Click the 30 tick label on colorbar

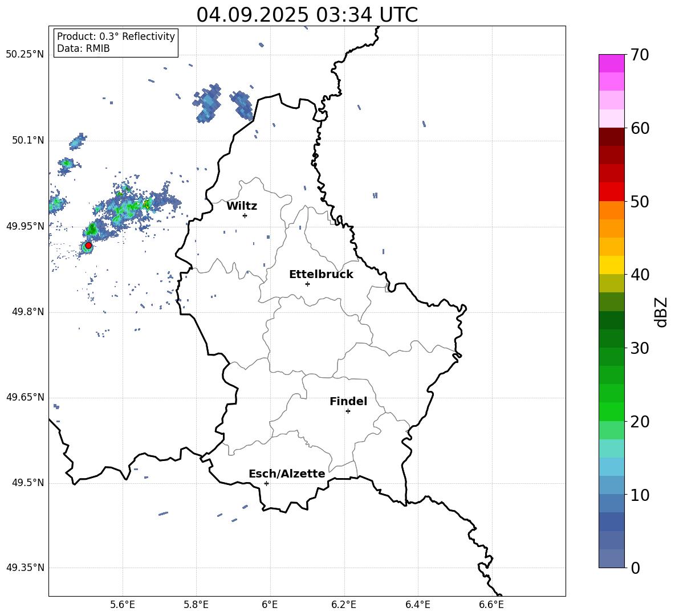click(x=640, y=348)
